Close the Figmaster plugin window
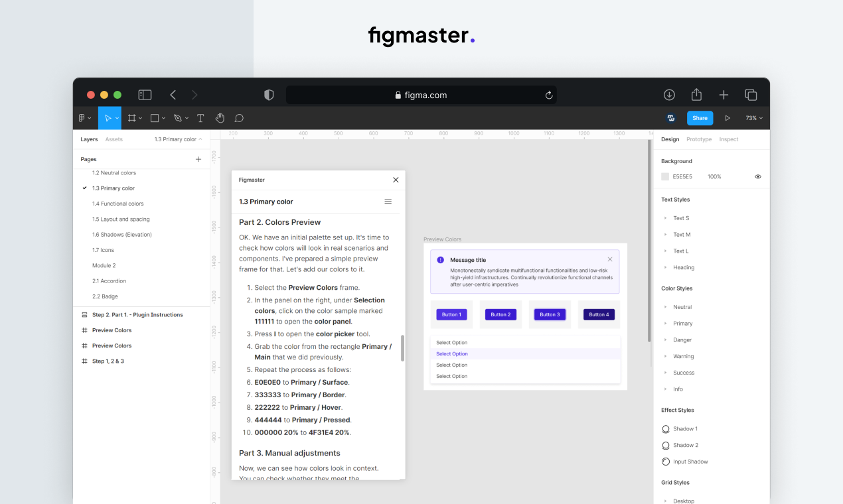This screenshot has height=504, width=843. pyautogui.click(x=396, y=180)
